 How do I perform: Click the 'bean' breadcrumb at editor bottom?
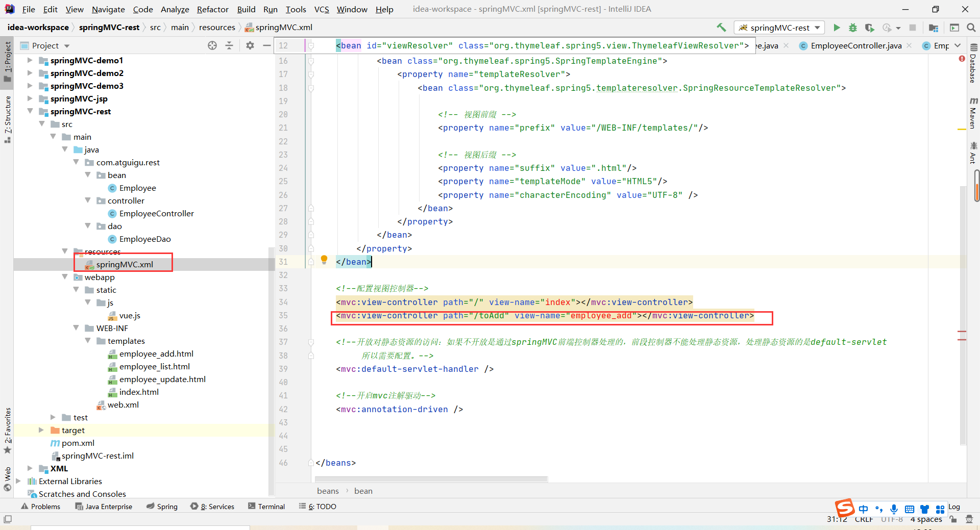tap(363, 491)
